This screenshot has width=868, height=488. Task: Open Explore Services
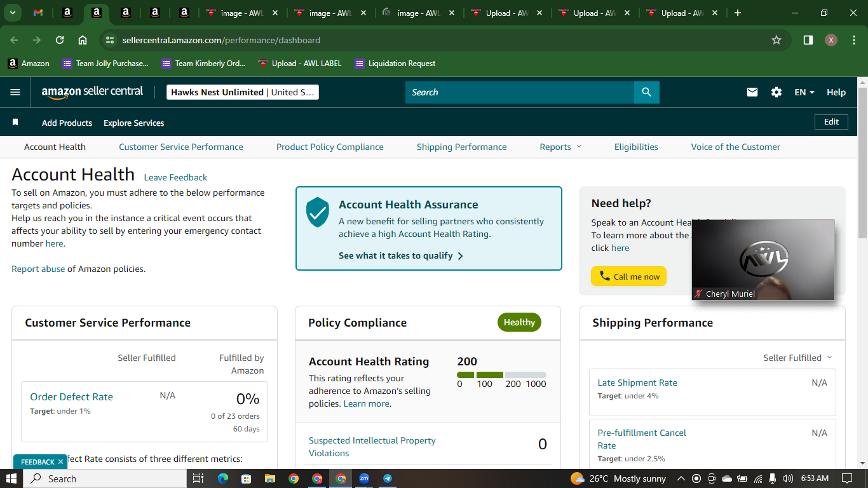pyautogui.click(x=133, y=123)
